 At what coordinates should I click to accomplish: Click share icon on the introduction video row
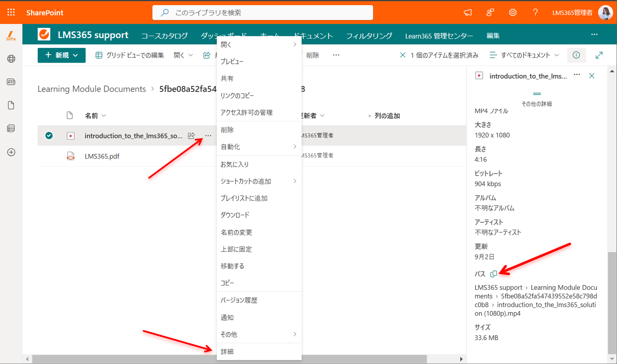191,135
